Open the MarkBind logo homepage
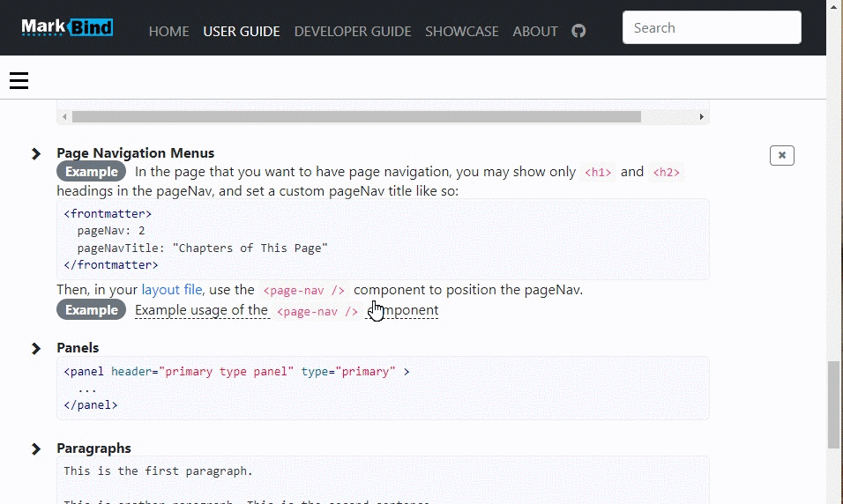 67,26
